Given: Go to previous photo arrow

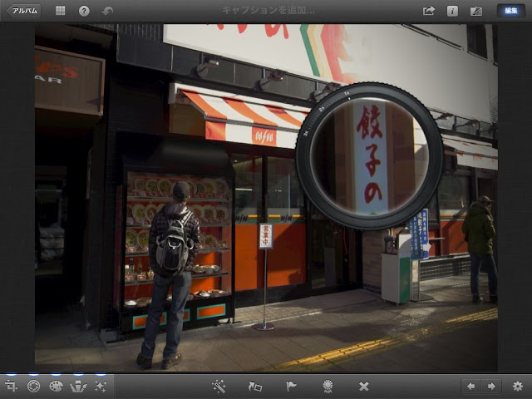Looking at the screenshot, I should 471,386.
